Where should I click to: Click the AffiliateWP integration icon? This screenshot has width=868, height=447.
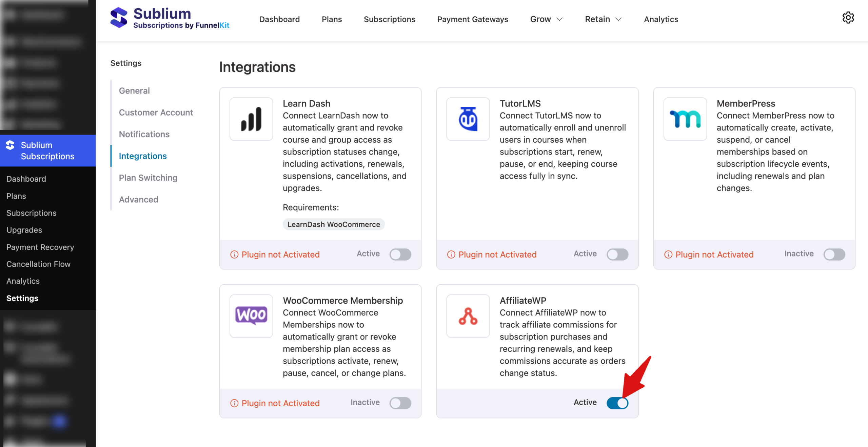coord(468,316)
